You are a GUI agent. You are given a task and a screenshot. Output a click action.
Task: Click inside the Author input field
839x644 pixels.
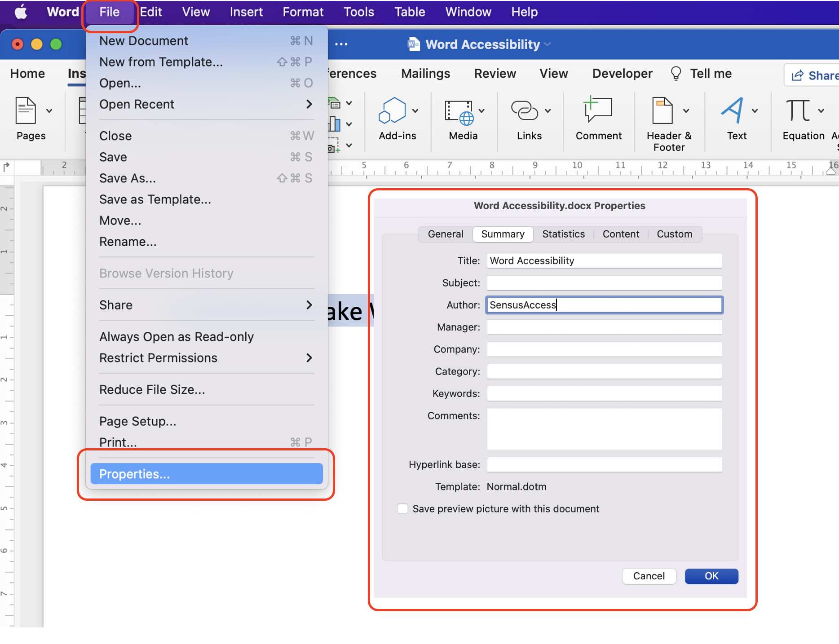tap(604, 305)
